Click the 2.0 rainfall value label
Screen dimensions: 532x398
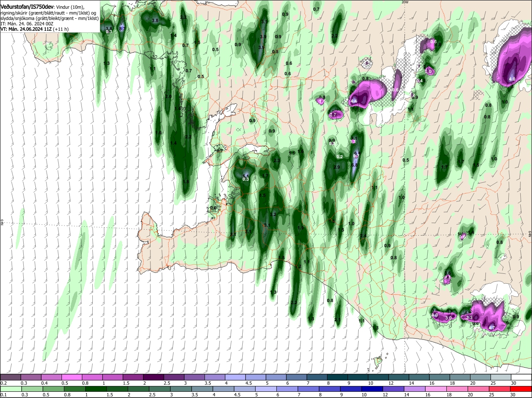coord(168,96)
